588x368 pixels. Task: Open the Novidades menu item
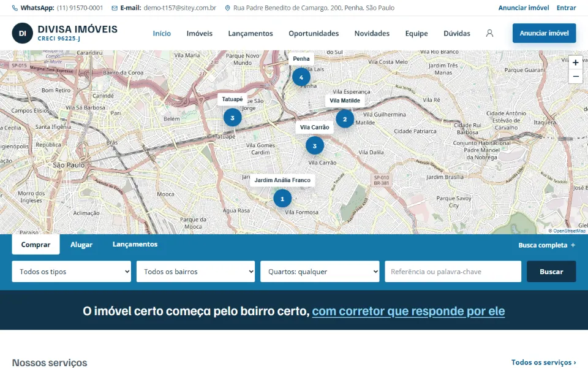pyautogui.click(x=372, y=33)
